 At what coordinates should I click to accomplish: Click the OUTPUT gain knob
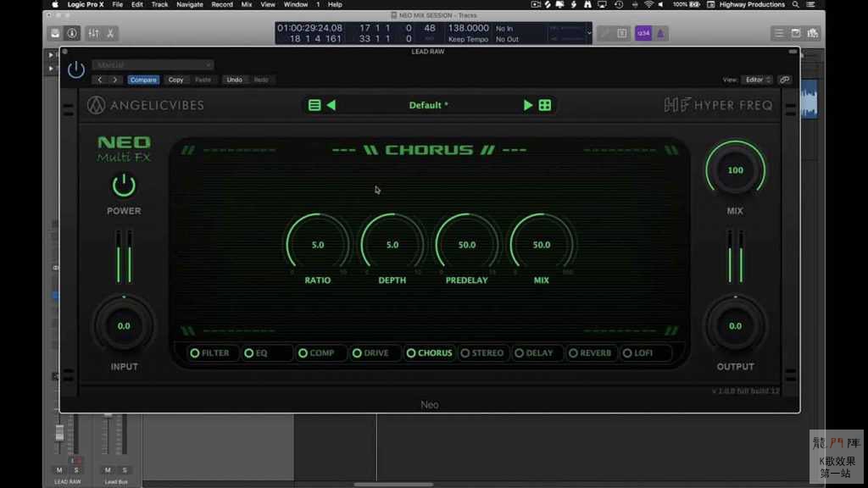735,326
